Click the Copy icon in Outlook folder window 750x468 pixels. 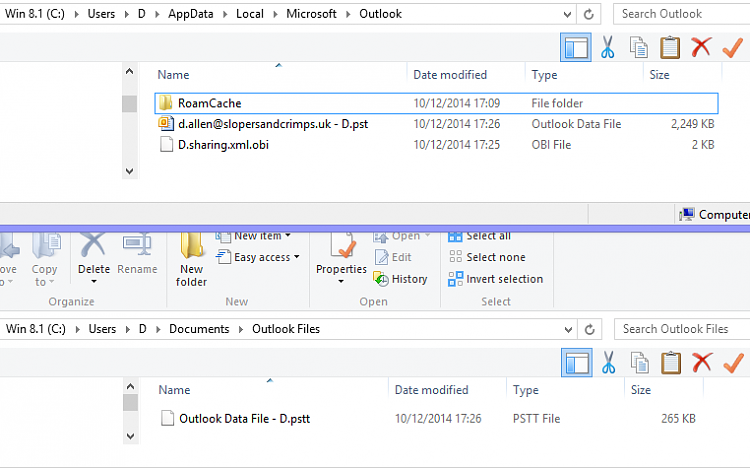pyautogui.click(x=639, y=47)
